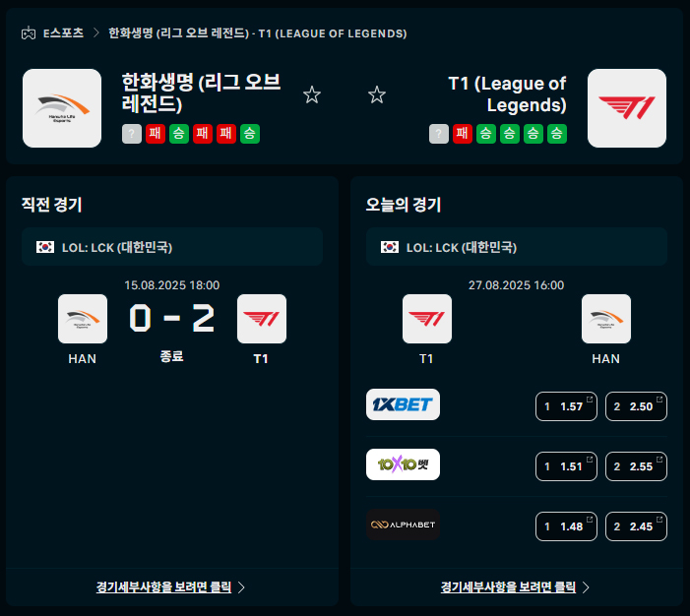Select 1XBET odds 2.50 for HAN
690x616 pixels.
coord(636,406)
